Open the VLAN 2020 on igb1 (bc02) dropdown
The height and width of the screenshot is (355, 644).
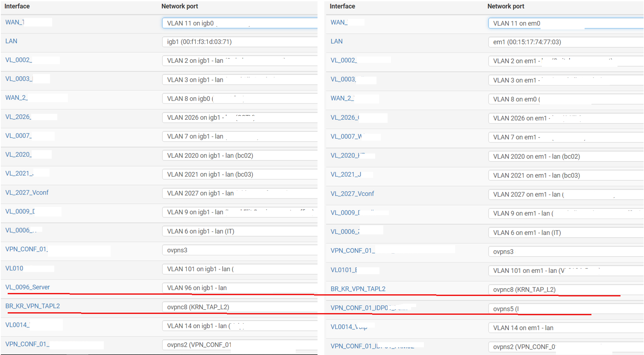240,155
